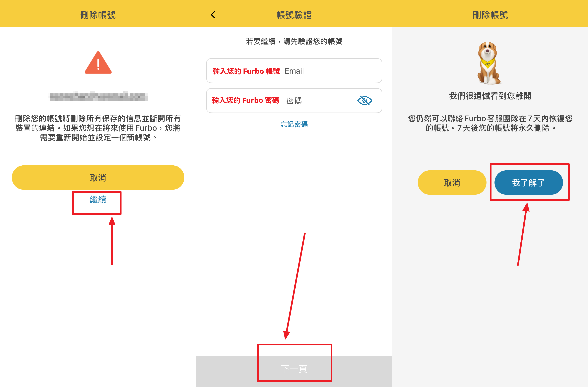The image size is (588, 387).
Task: Tap the left 刪除帳號 header title
Action: [98, 15]
